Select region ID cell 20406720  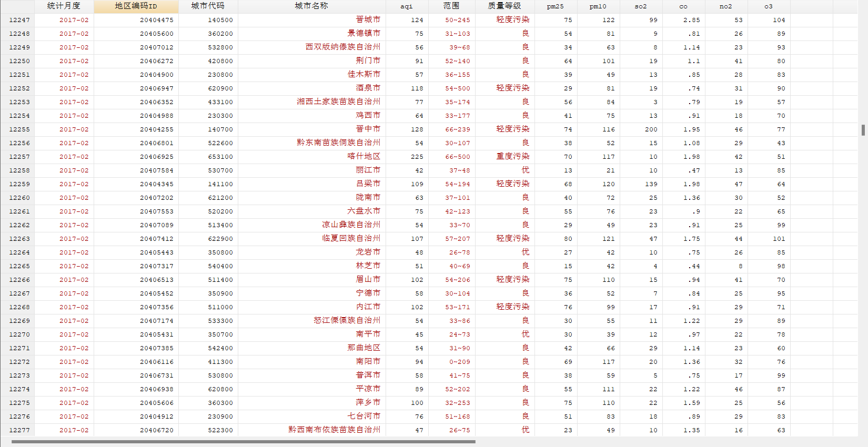click(136, 430)
